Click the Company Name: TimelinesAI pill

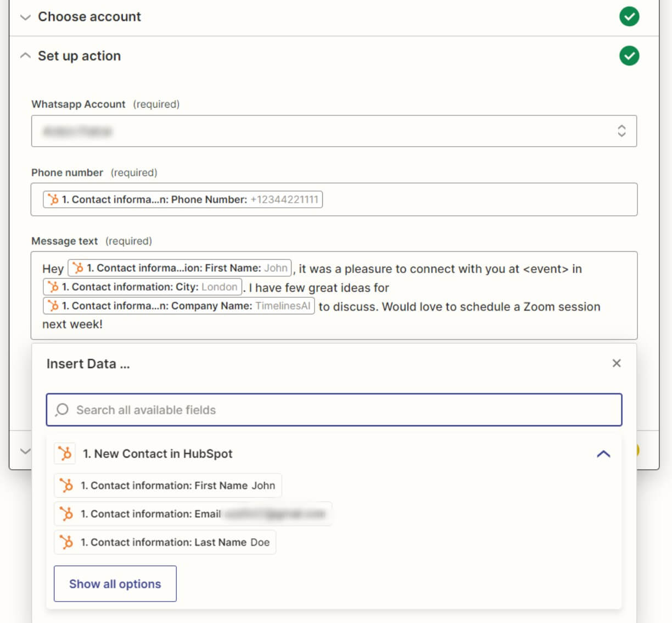(179, 306)
